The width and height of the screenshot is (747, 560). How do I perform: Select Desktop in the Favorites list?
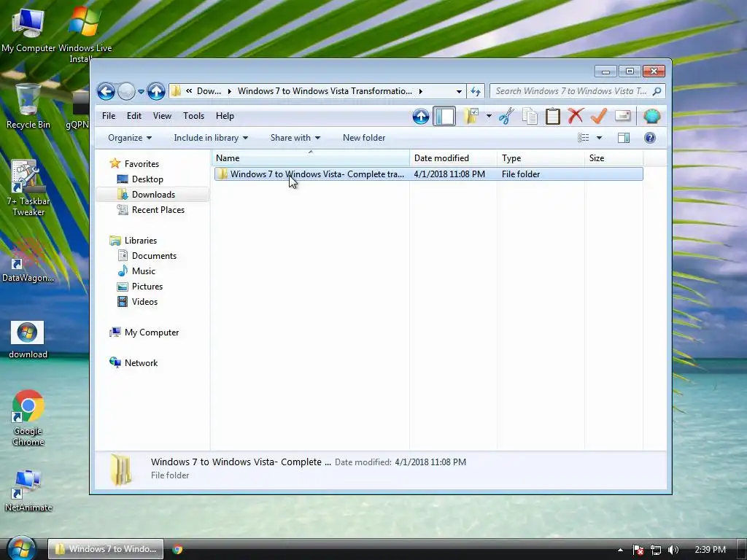click(140, 179)
